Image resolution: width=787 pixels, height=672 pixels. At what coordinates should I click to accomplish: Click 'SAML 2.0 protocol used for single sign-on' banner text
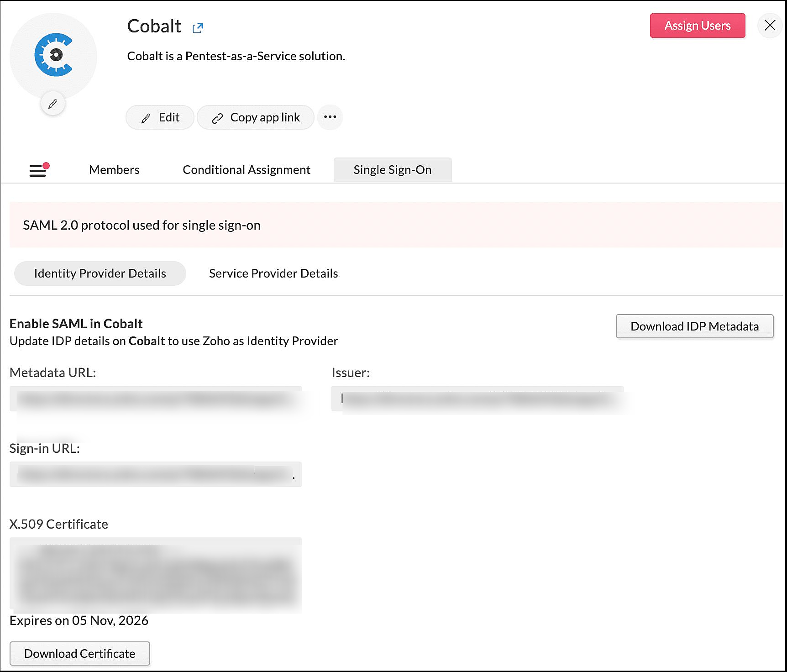coord(142,225)
